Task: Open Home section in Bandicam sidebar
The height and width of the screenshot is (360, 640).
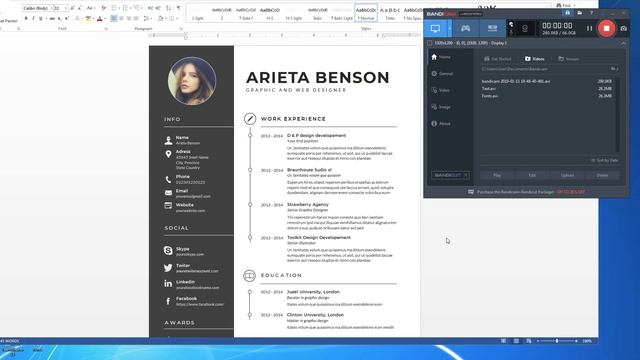Action: click(441, 57)
